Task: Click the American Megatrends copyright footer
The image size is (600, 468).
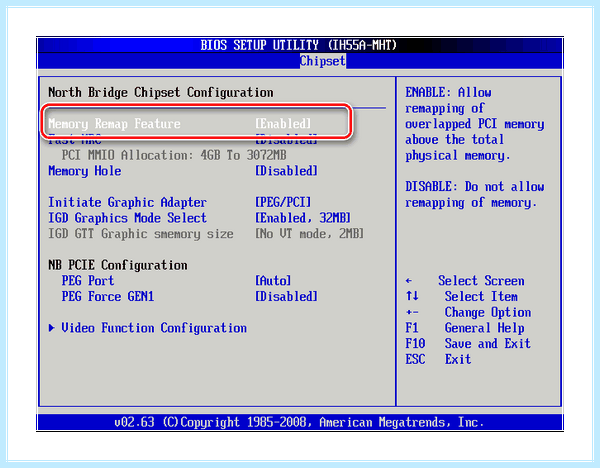Action: coord(299,422)
